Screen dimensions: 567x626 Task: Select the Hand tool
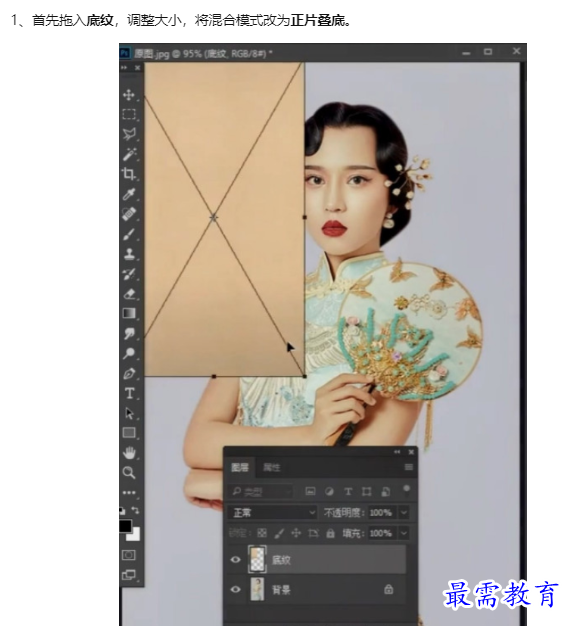(x=129, y=453)
